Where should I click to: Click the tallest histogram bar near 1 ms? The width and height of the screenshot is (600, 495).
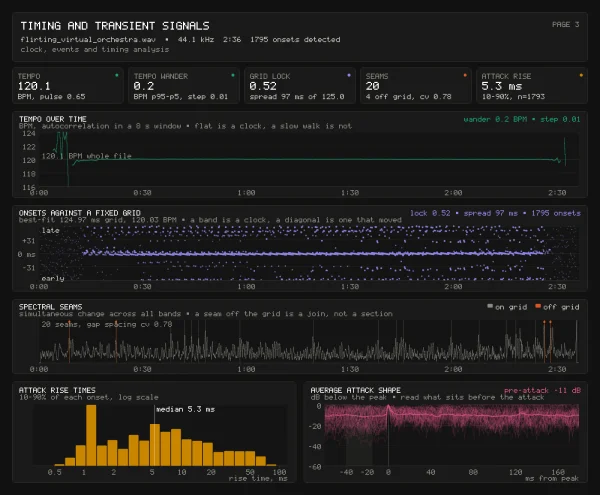(91, 435)
